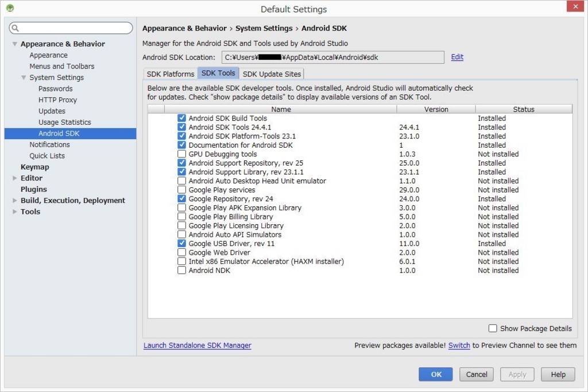Check Google Play services

[181, 190]
